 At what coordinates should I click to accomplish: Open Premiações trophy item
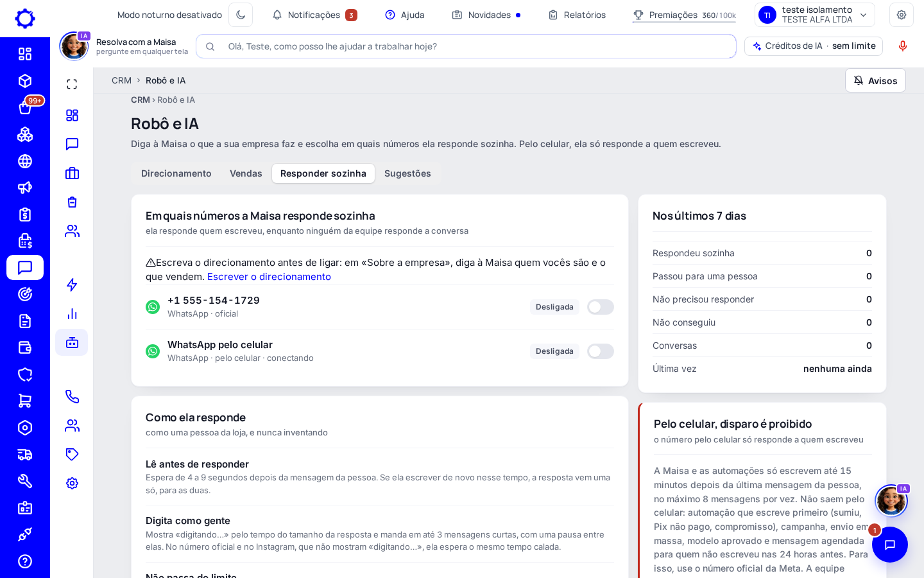(x=684, y=15)
